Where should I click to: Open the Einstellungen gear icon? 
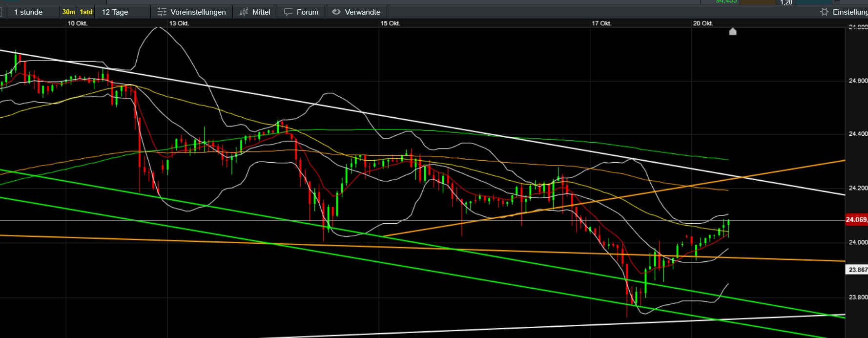(825, 12)
